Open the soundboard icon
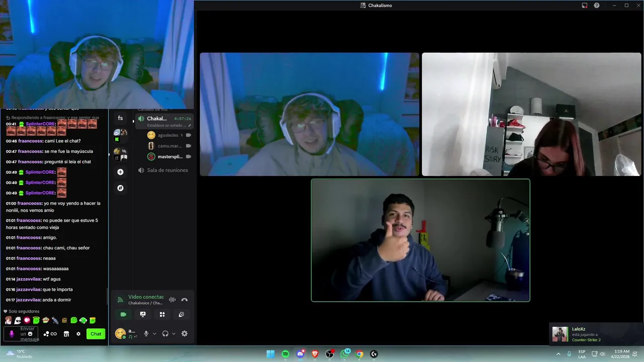 [182, 314]
